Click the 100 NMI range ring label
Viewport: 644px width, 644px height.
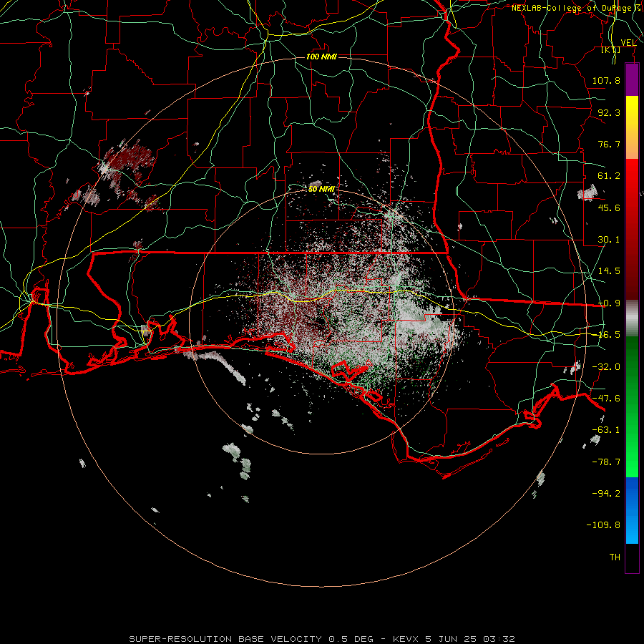coord(321,57)
